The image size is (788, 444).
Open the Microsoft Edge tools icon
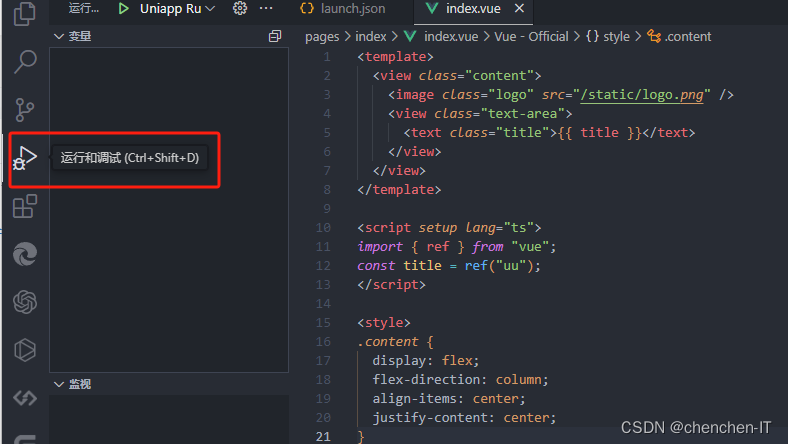click(25, 254)
